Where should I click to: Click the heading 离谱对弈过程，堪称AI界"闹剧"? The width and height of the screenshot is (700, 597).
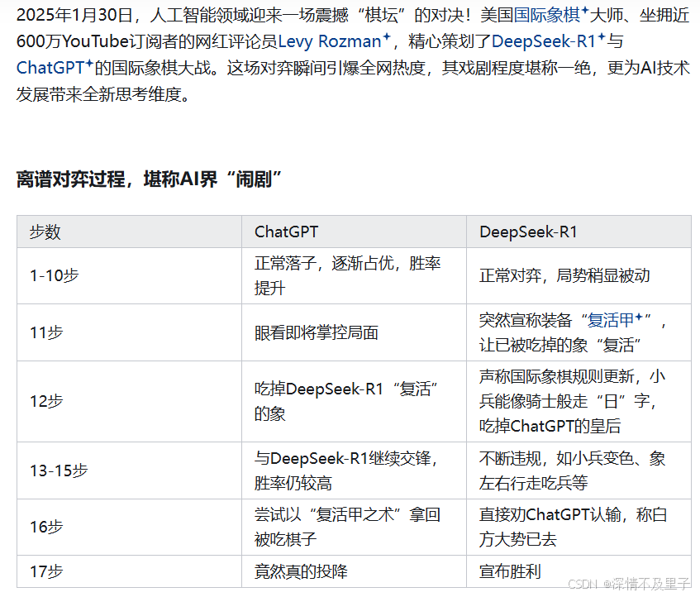tap(149, 179)
